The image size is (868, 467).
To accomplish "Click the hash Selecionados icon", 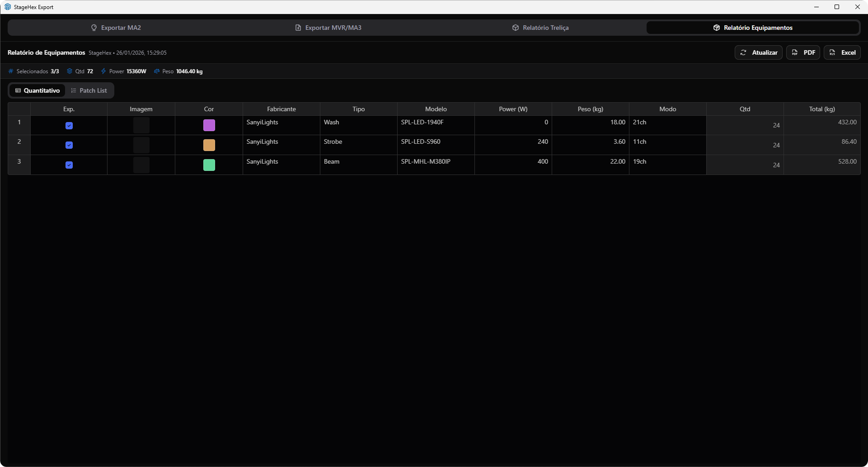I will point(11,71).
